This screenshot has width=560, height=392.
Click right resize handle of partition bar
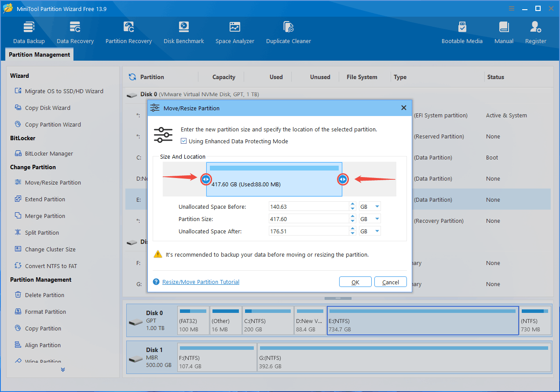coord(343,179)
